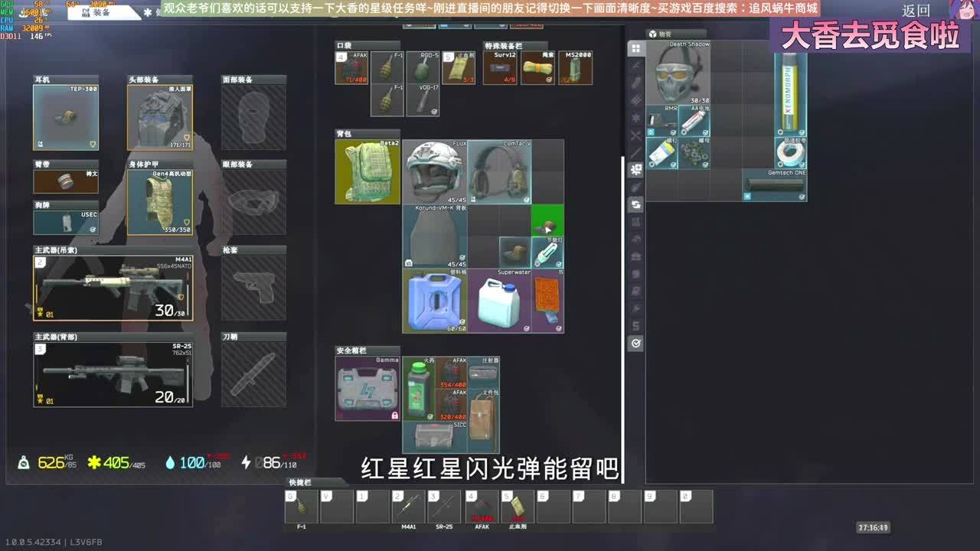Click the crossed-tools stash filter icon
This screenshot has height=551, width=980.
pos(635,135)
